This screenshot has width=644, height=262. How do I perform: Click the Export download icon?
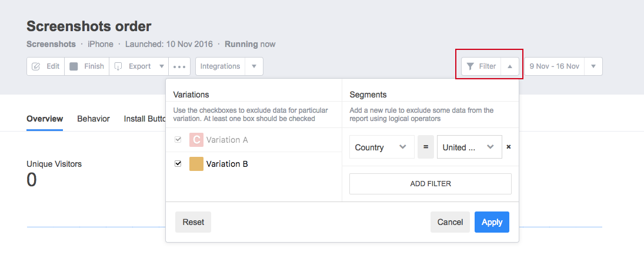(118, 66)
